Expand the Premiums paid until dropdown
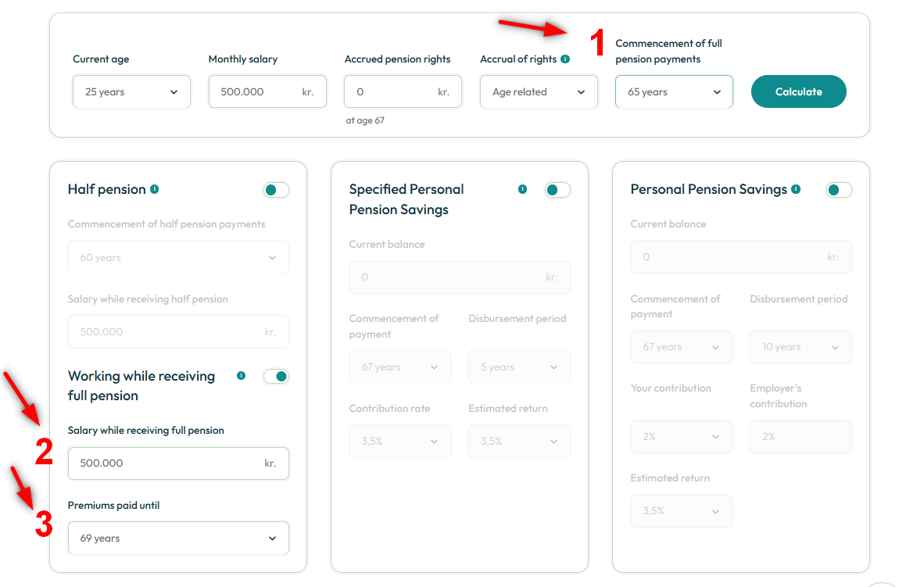Viewport: 924px width, 587px height. tap(178, 538)
